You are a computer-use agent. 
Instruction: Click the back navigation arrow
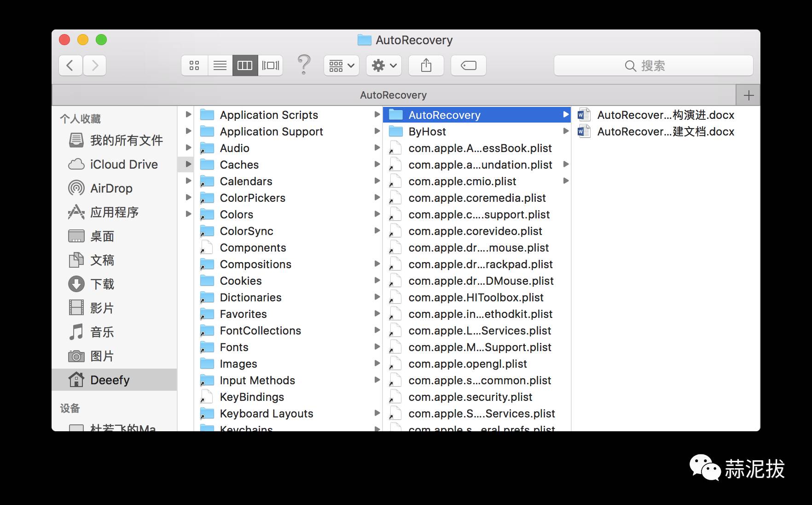pos(70,65)
